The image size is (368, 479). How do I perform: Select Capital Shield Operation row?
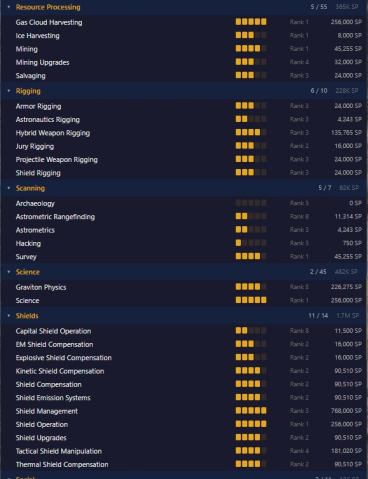click(x=184, y=331)
